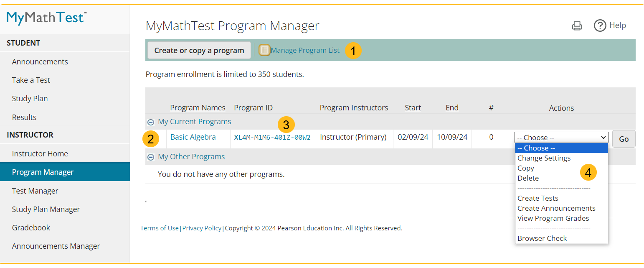Click the program ID XL4M-M1M6-401Z-00W2
The image size is (644, 268).
point(272,138)
